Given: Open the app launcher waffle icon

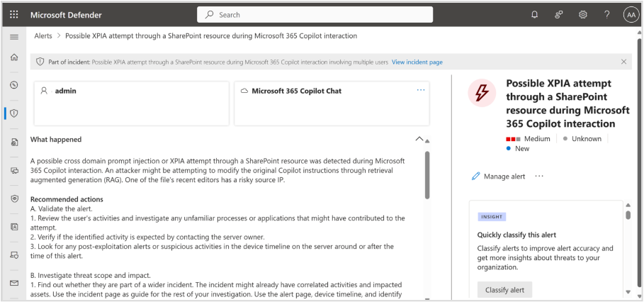Looking at the screenshot, I should coord(14,15).
